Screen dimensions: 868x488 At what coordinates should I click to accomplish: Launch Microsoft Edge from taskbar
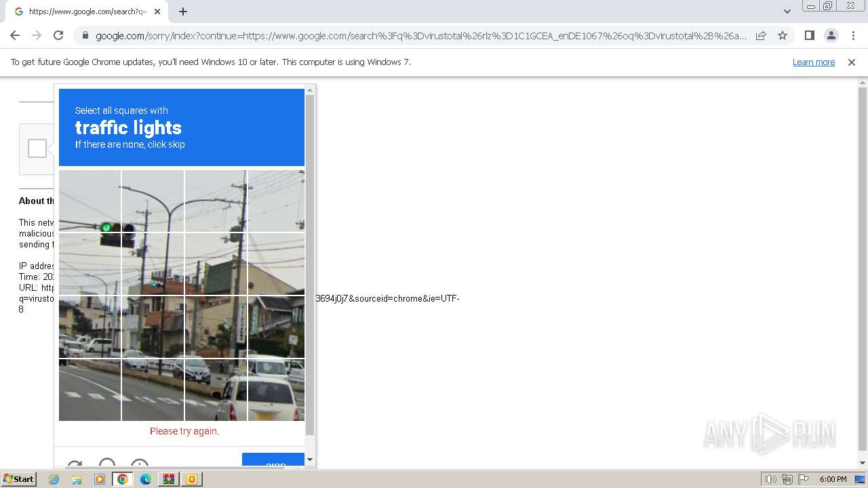tap(146, 479)
